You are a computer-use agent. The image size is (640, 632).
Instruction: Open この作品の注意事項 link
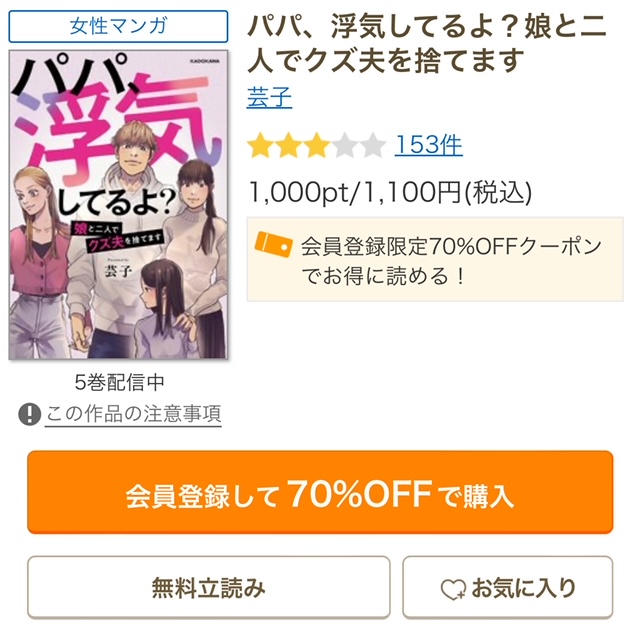point(133,414)
